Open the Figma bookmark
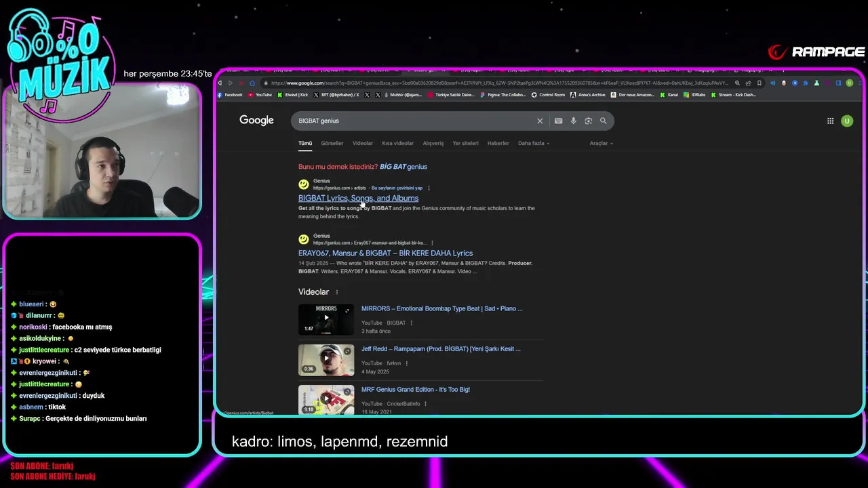This screenshot has width=868, height=488. 502,95
